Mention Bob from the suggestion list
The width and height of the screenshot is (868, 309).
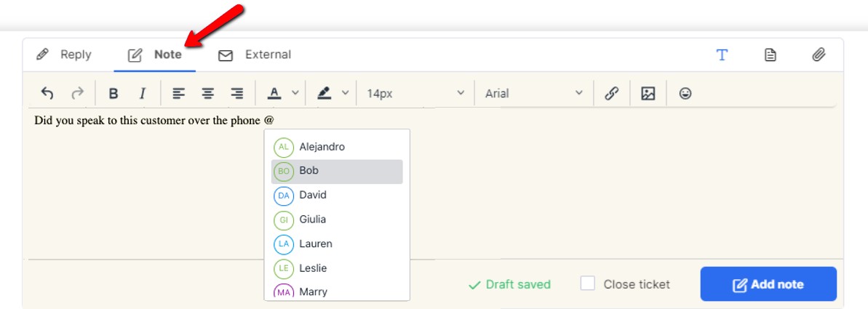tap(337, 172)
